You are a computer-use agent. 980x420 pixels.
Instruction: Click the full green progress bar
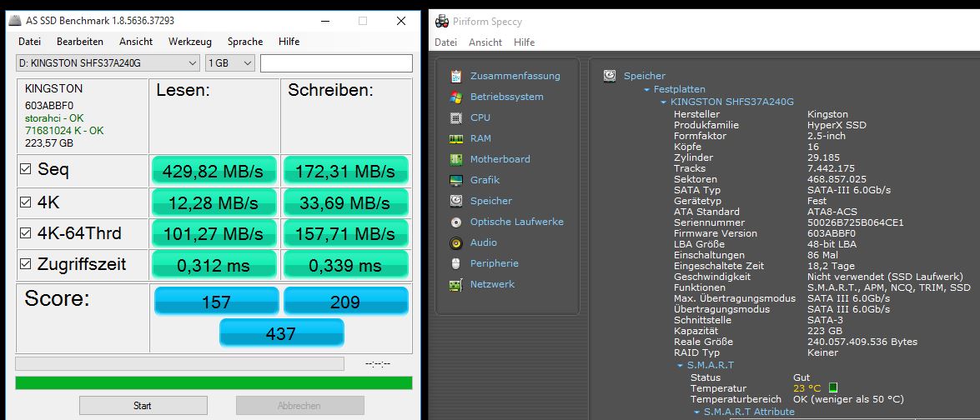pos(214,382)
